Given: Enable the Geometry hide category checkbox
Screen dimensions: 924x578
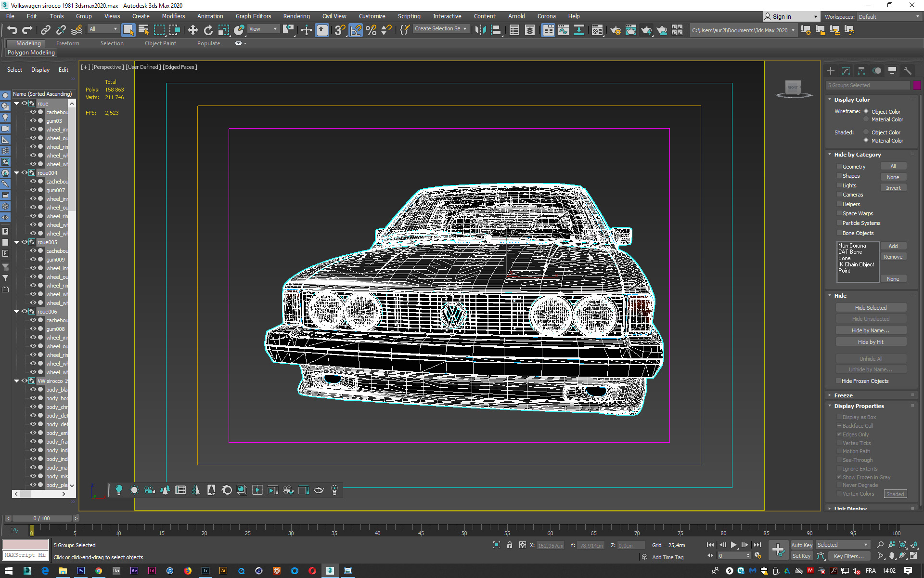Looking at the screenshot, I should (x=839, y=167).
